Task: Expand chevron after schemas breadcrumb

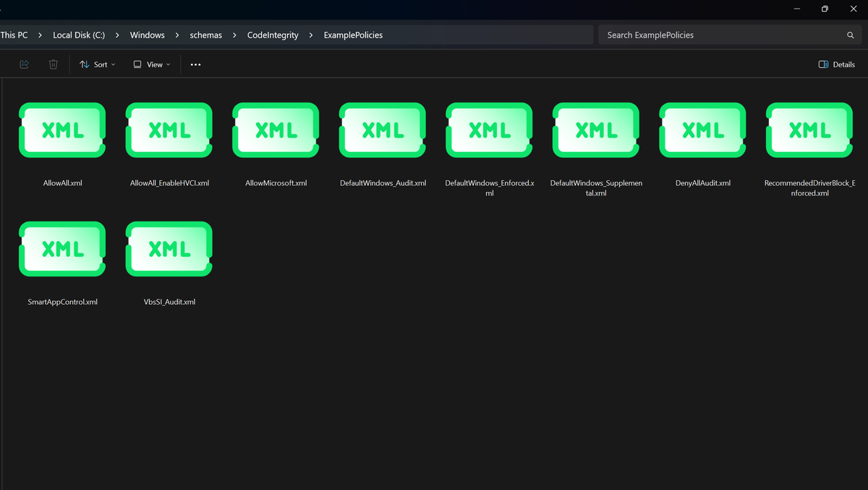Action: [x=234, y=35]
